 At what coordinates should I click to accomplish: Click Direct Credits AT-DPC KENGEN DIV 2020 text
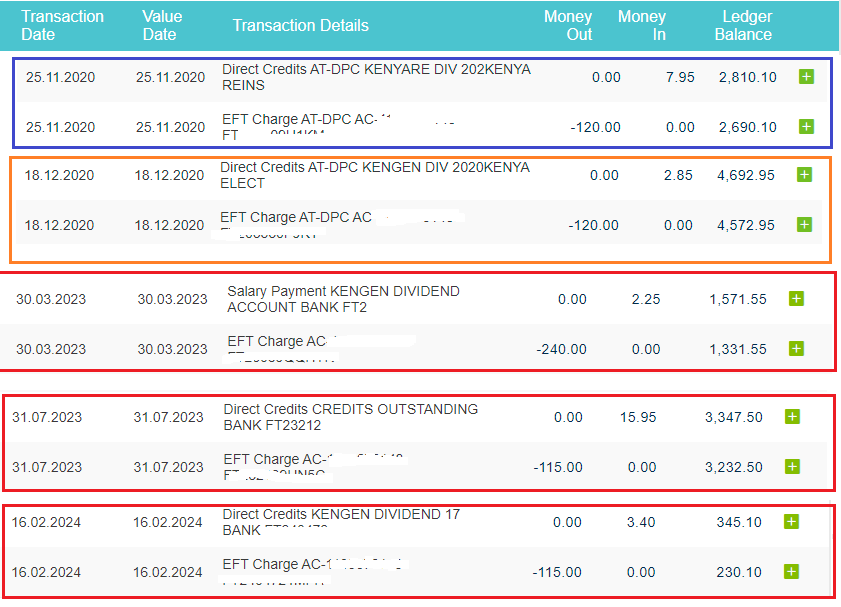(374, 175)
